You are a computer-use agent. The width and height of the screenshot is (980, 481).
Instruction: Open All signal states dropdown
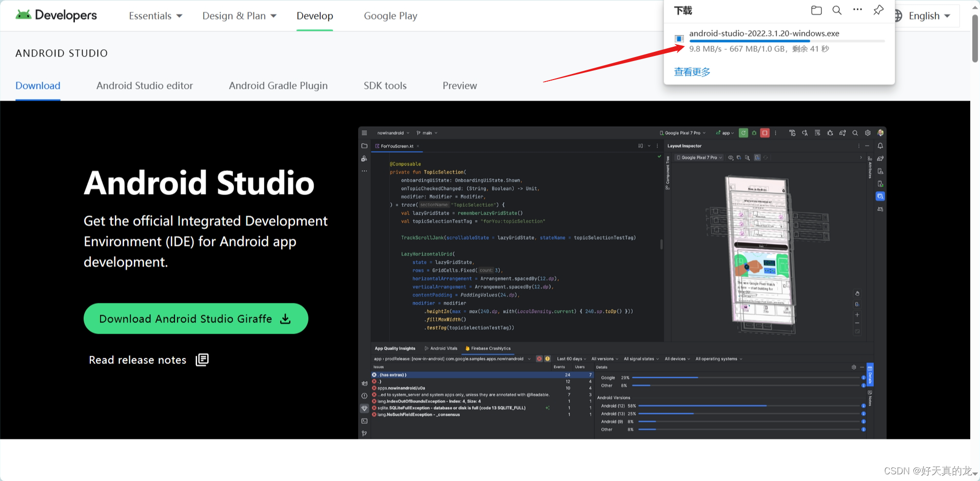click(x=641, y=359)
